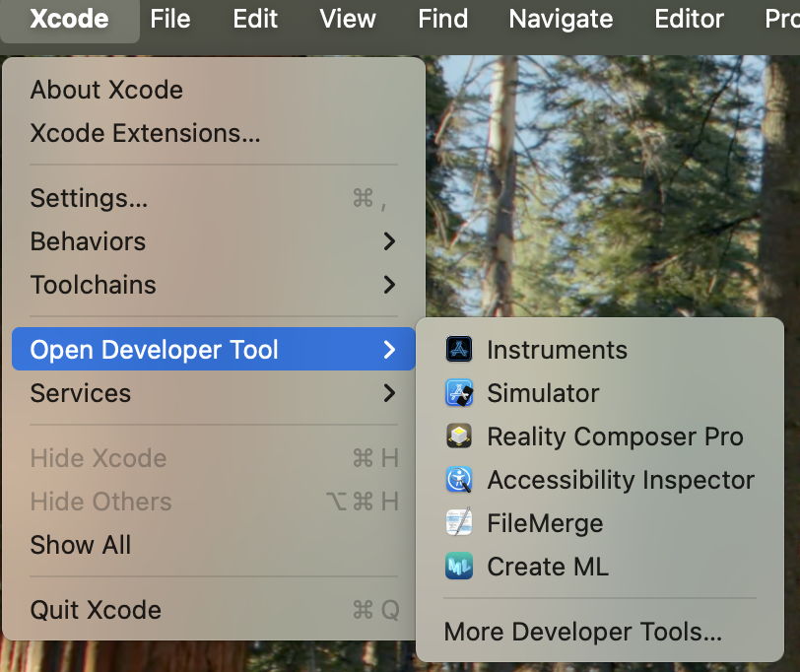Highlight Open Developer Tool item
The image size is (800, 672).
[x=213, y=350]
